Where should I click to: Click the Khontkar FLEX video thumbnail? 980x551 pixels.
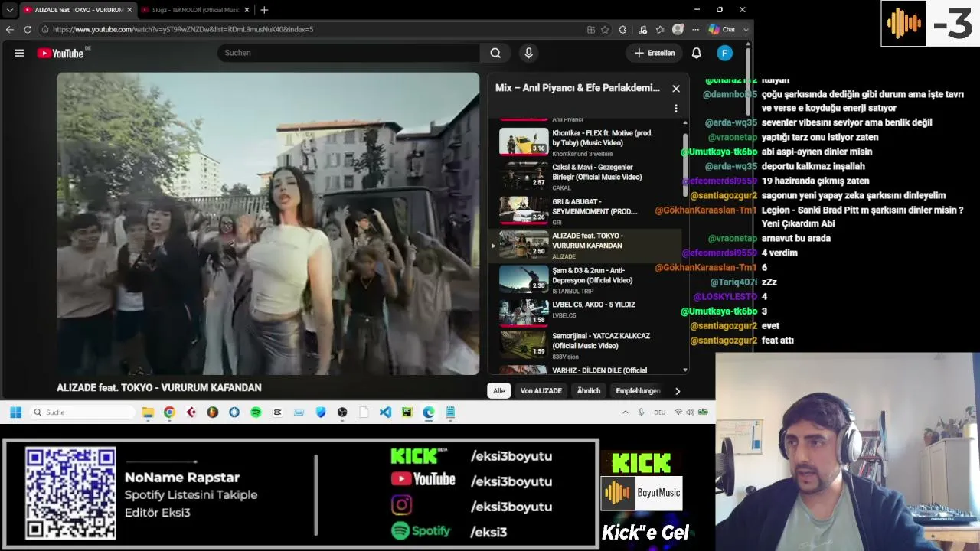(x=524, y=142)
